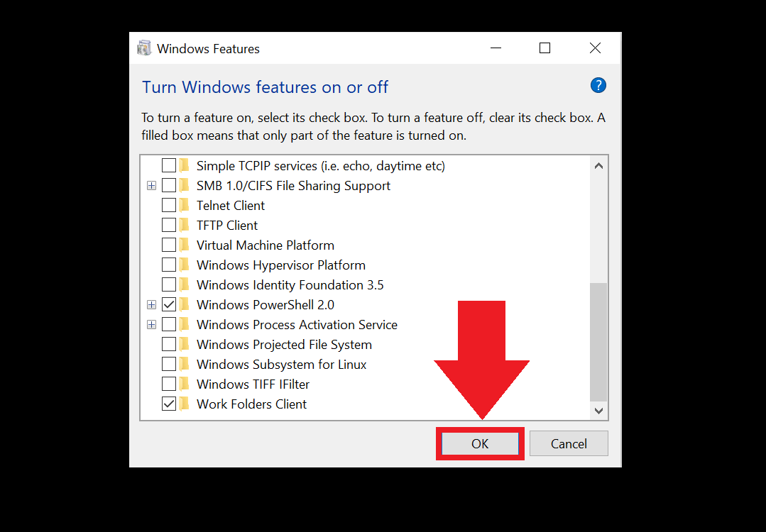Expand the Windows PowerShell 2.0 tree item
766x532 pixels.
(x=151, y=304)
